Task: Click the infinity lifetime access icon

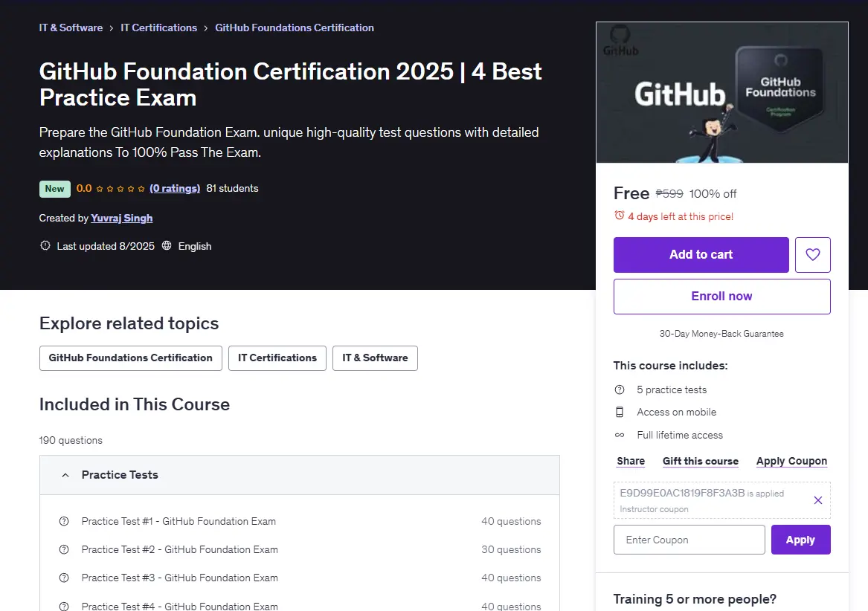Action: click(x=620, y=435)
